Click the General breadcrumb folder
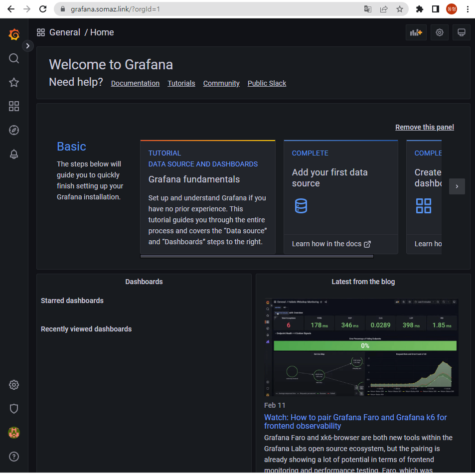This screenshot has width=475, height=476. 65,32
